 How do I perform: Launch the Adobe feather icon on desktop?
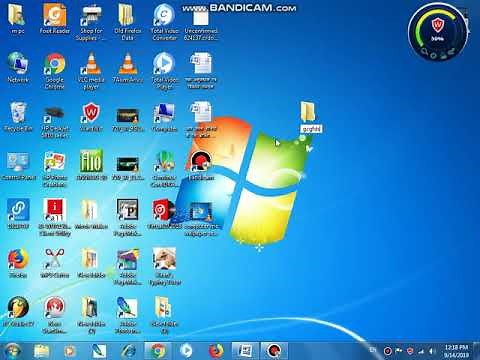(127, 315)
